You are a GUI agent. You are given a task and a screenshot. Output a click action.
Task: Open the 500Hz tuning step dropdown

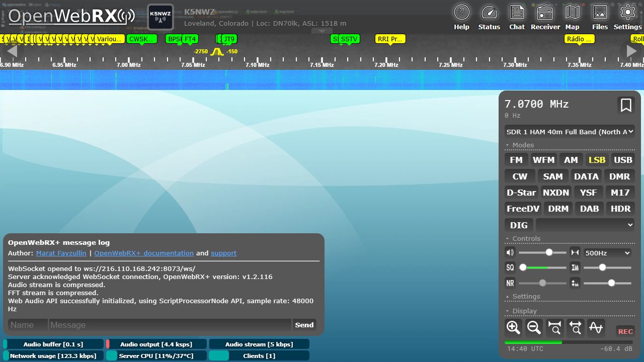coord(607,253)
